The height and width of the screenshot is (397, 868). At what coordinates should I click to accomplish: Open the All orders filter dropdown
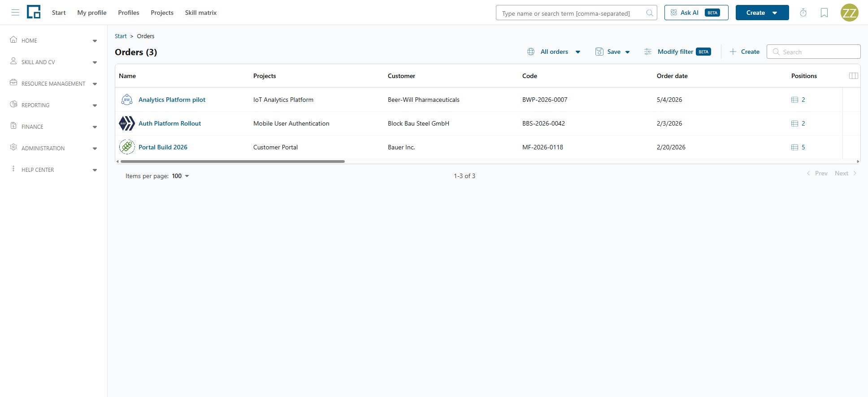click(554, 52)
